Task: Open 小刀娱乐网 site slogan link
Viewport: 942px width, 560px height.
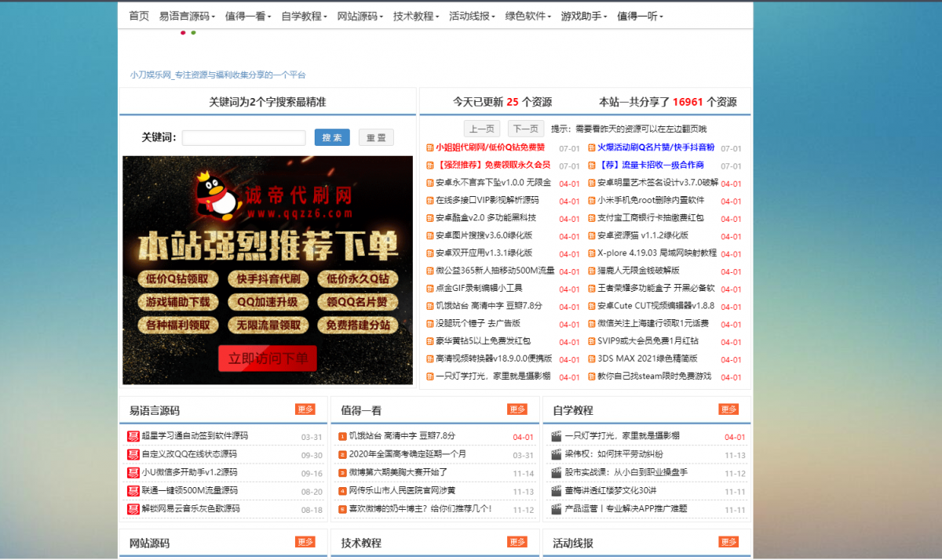Action: pos(217,75)
